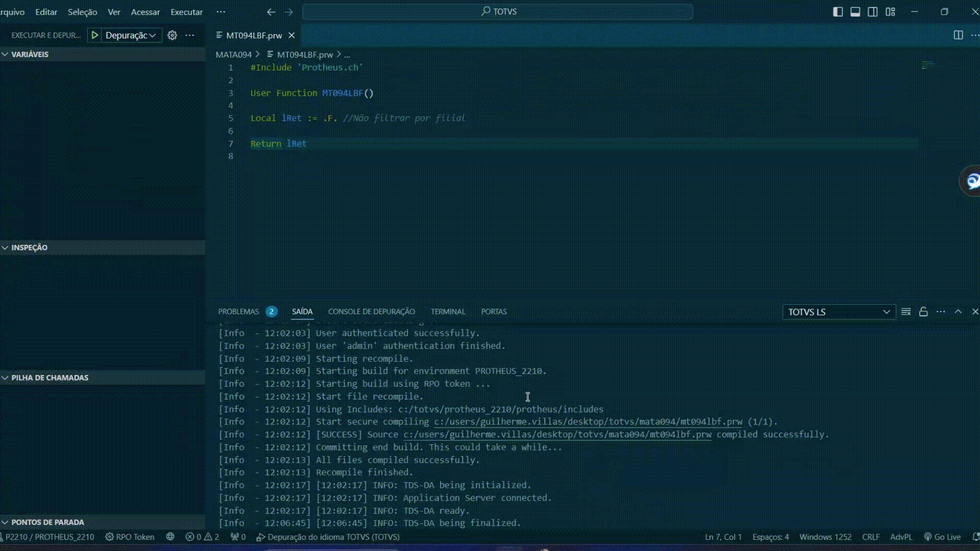
Task: Open the menu bar overflow ellipsis
Action: click(220, 12)
